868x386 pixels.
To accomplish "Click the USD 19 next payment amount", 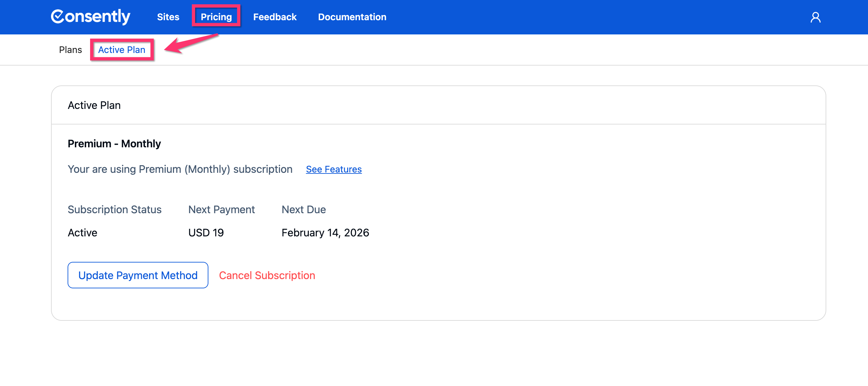I will [206, 232].
